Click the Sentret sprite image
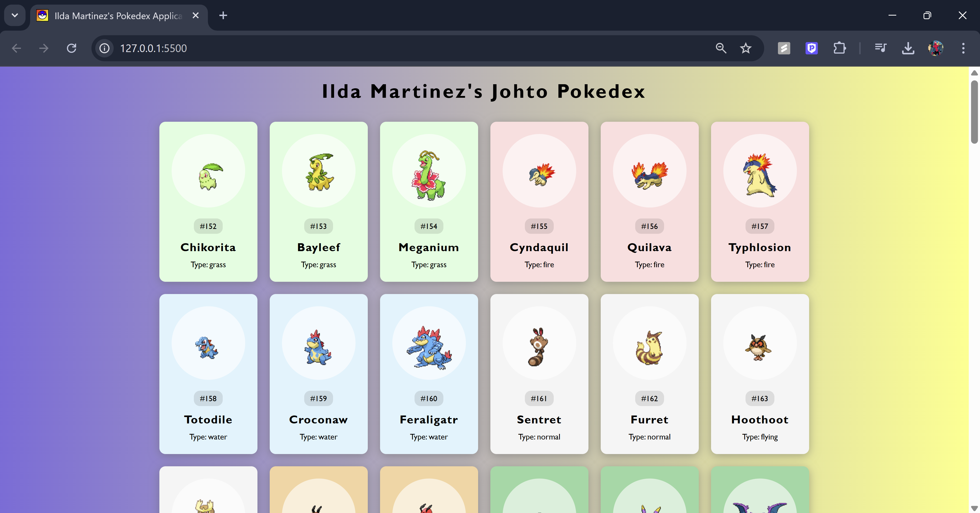 pos(538,347)
